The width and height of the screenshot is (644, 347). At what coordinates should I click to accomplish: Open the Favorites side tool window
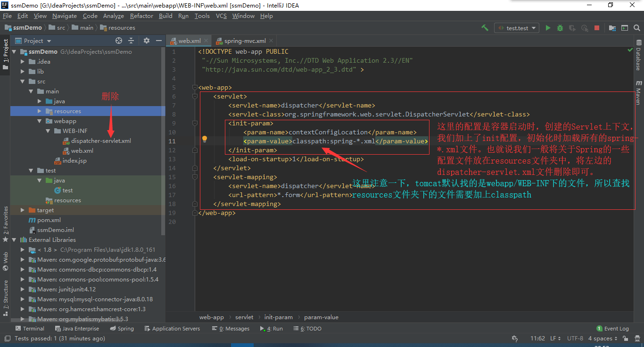6,224
